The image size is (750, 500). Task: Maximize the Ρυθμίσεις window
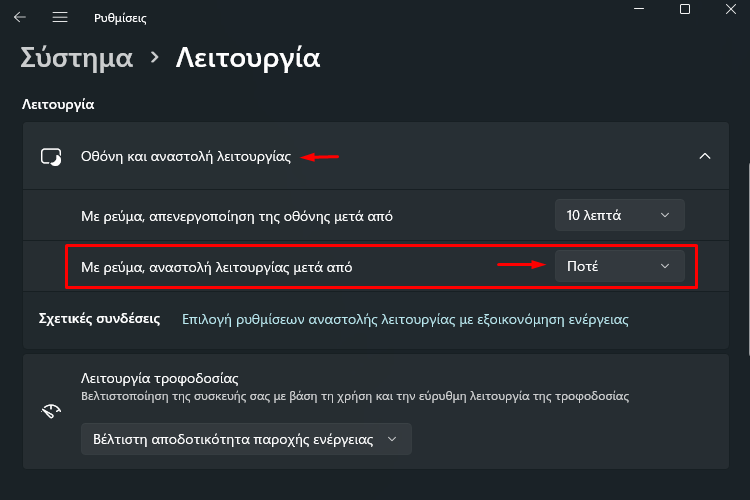pyautogui.click(x=685, y=9)
